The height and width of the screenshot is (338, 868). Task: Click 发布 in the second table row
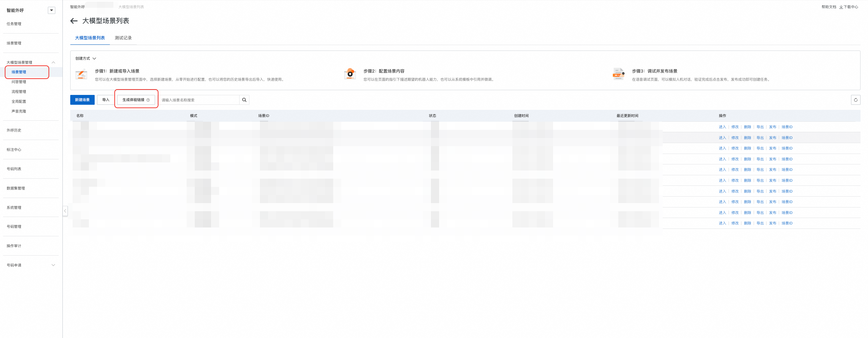pyautogui.click(x=773, y=138)
